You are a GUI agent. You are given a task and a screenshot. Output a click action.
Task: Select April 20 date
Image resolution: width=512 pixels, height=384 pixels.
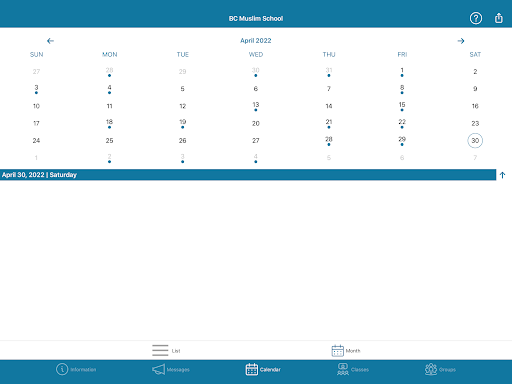point(256,123)
